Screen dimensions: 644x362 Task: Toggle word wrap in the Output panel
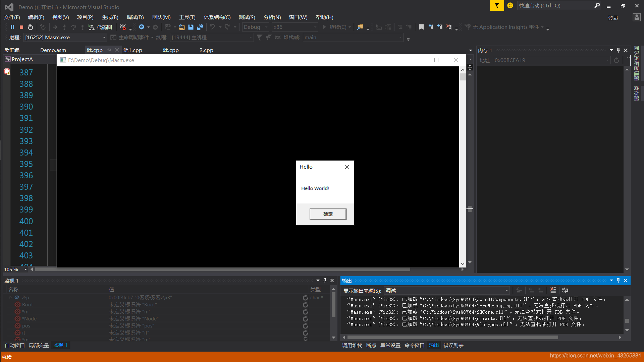tap(565, 290)
